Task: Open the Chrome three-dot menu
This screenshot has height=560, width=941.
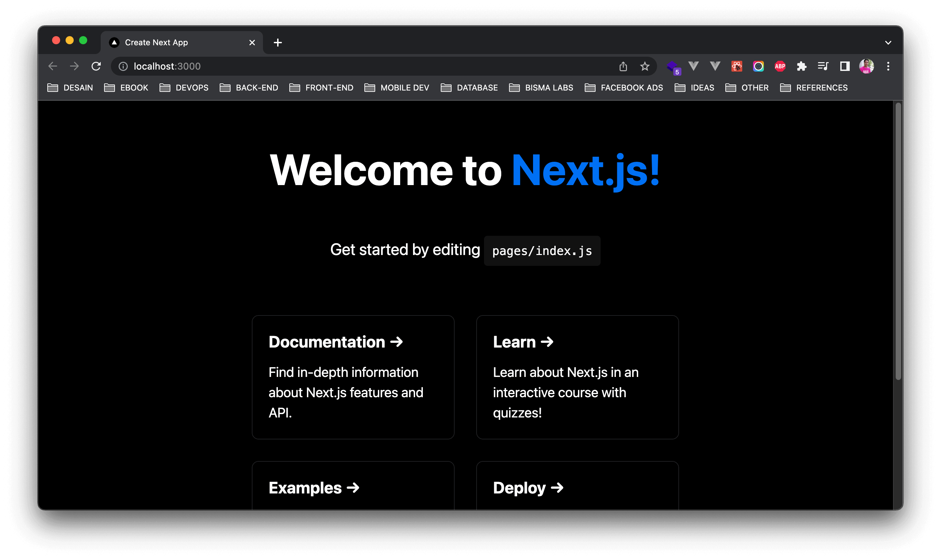Action: [x=888, y=67]
